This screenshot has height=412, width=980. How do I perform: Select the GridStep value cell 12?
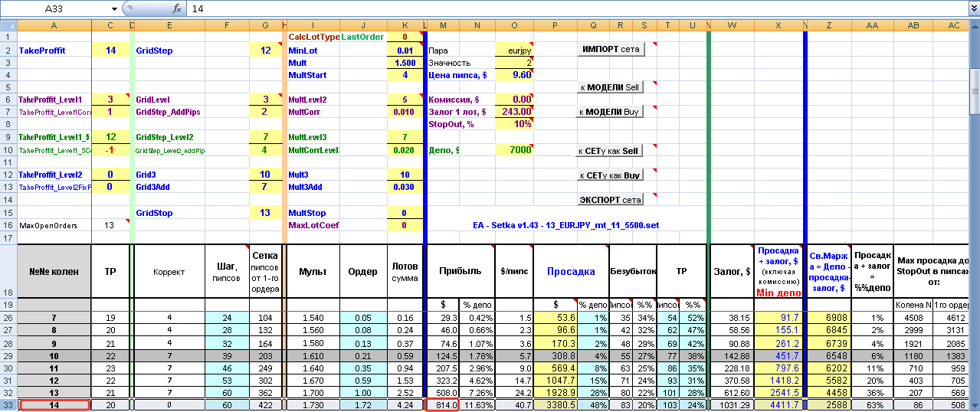click(x=265, y=51)
